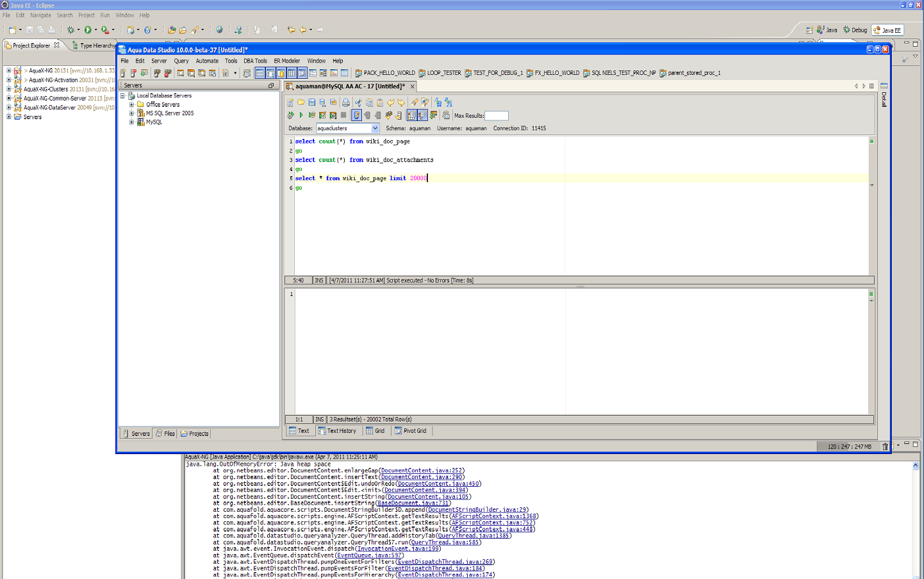
Task: Switch to Debug perspective in Eclipse
Action: pyautogui.click(x=855, y=30)
